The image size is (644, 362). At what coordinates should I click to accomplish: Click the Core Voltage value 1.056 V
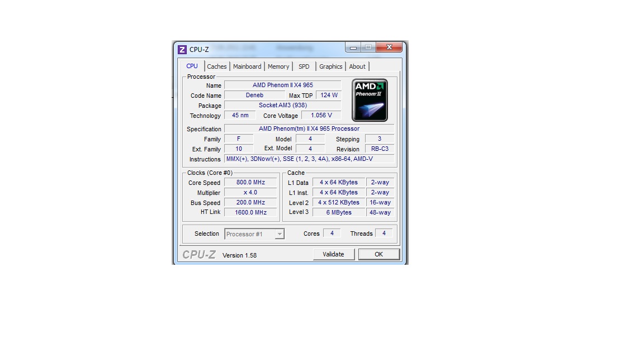(321, 115)
